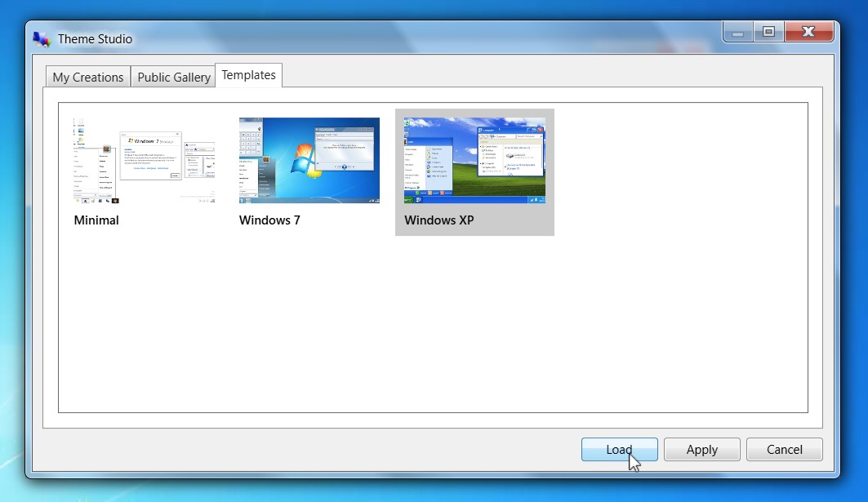Close the Theme Studio window
The height and width of the screenshot is (502, 868).
[x=808, y=32]
